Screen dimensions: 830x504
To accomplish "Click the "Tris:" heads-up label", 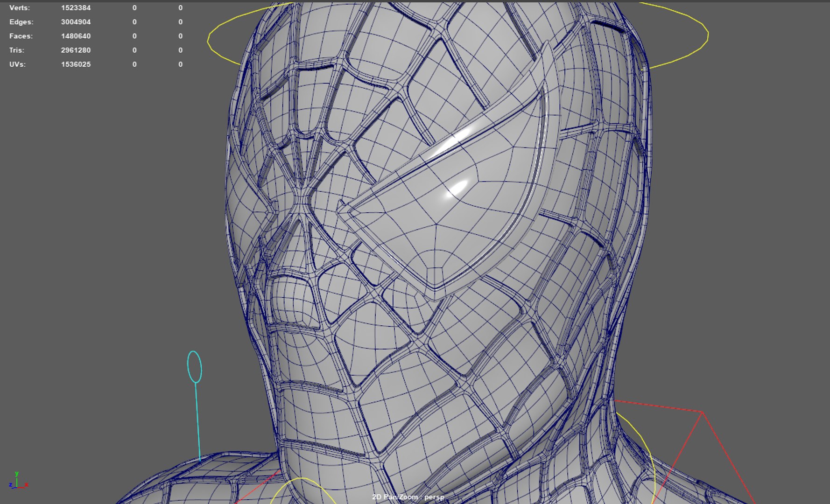I will 17,50.
